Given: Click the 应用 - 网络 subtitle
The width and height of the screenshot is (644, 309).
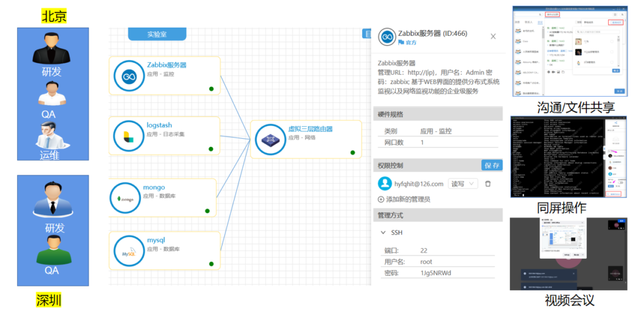Looking at the screenshot, I should click(x=302, y=138).
